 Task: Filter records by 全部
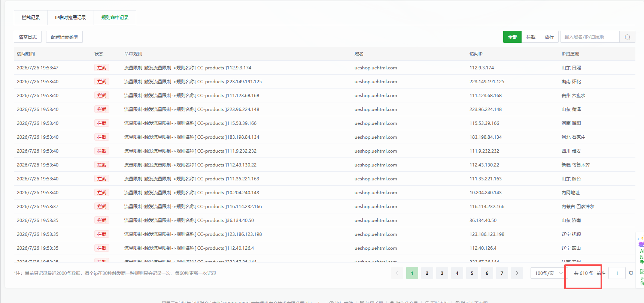pos(512,37)
